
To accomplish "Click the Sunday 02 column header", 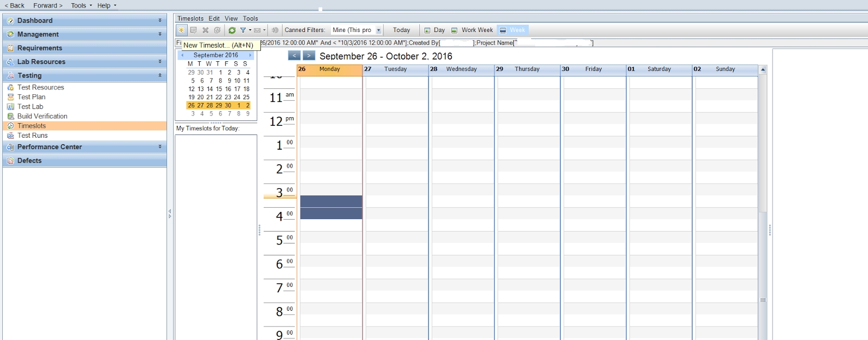I will click(x=725, y=69).
